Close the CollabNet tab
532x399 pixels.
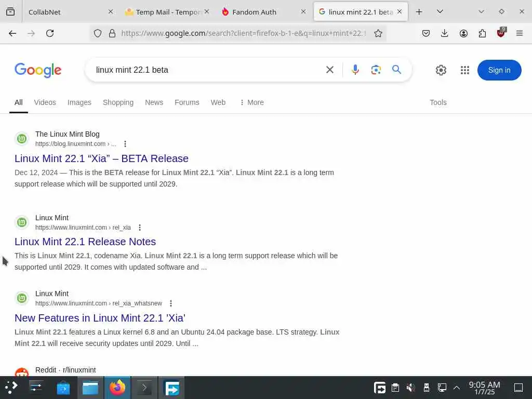click(111, 11)
